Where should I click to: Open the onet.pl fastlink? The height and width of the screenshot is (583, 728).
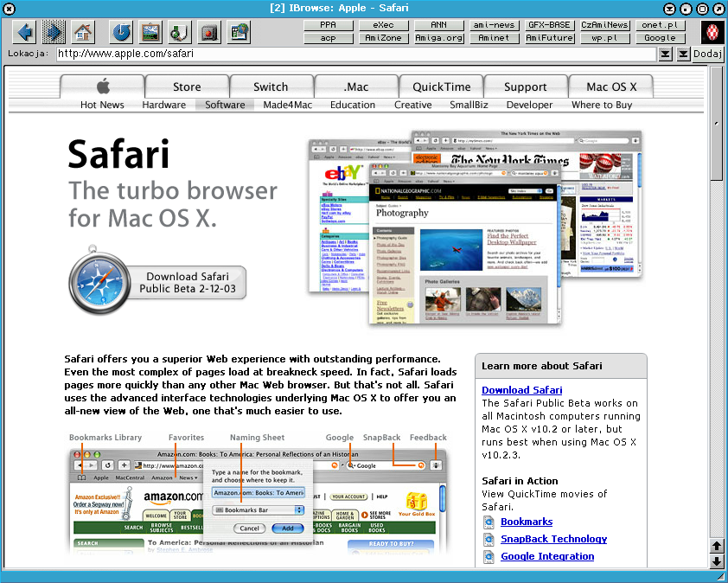coord(661,25)
